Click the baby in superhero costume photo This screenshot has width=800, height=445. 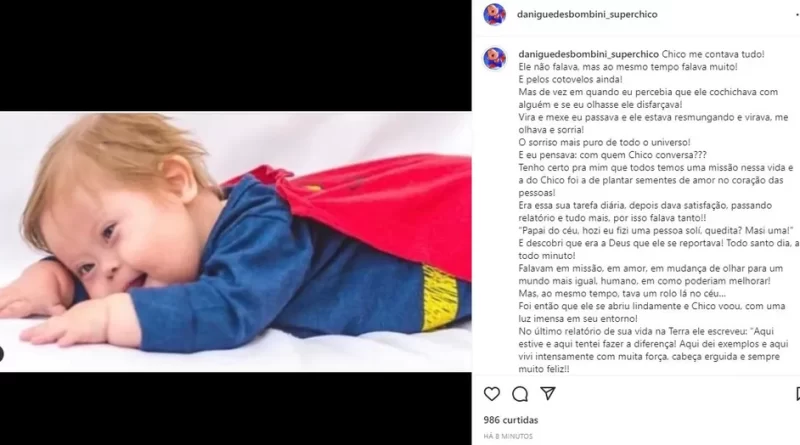coord(236,241)
